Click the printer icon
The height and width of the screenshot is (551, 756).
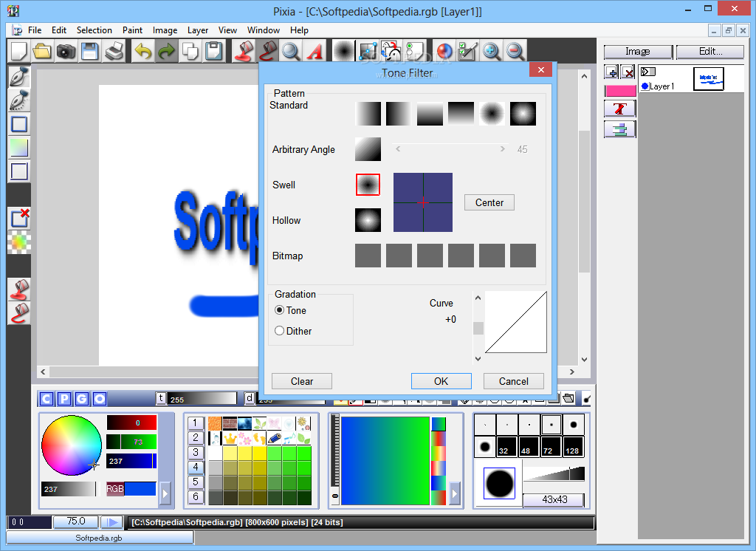pos(114,51)
